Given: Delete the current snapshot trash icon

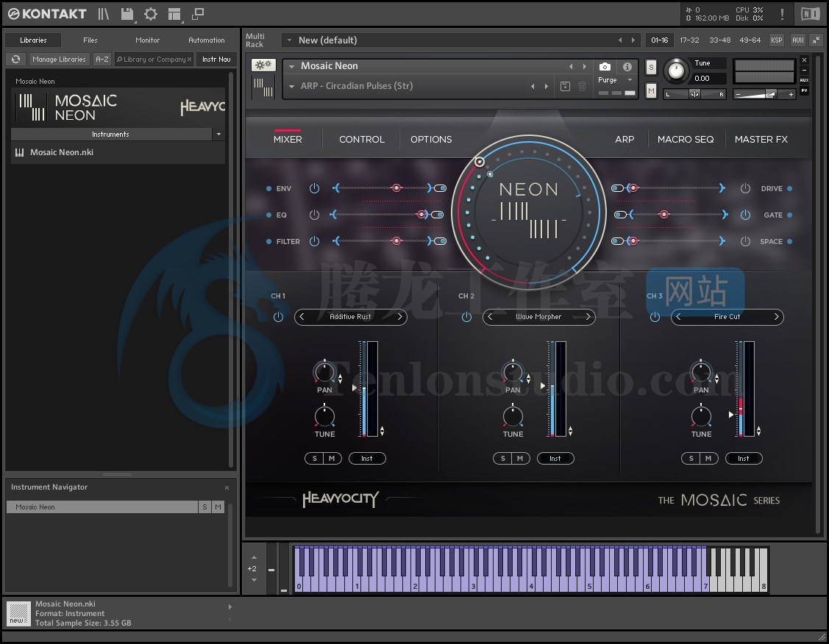Looking at the screenshot, I should tap(582, 86).
